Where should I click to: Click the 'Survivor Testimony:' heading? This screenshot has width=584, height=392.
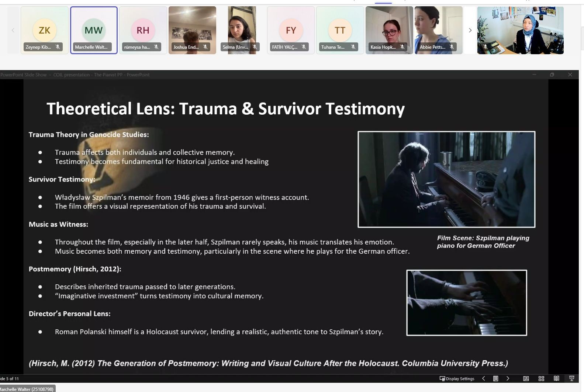point(62,179)
